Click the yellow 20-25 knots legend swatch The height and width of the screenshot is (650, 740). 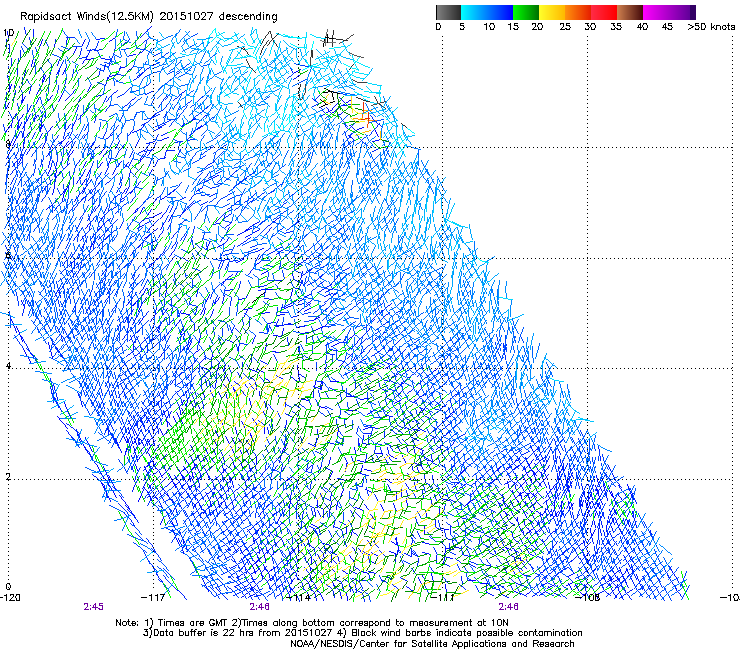point(552,12)
